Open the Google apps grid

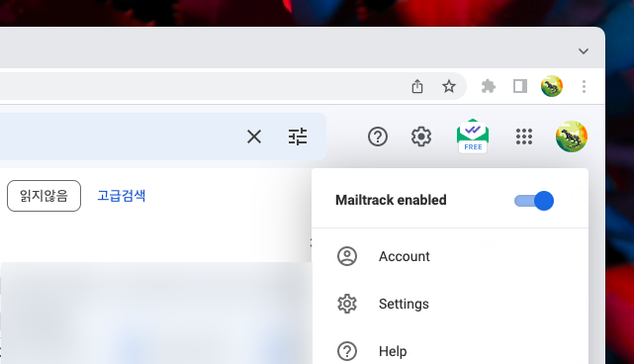[524, 136]
